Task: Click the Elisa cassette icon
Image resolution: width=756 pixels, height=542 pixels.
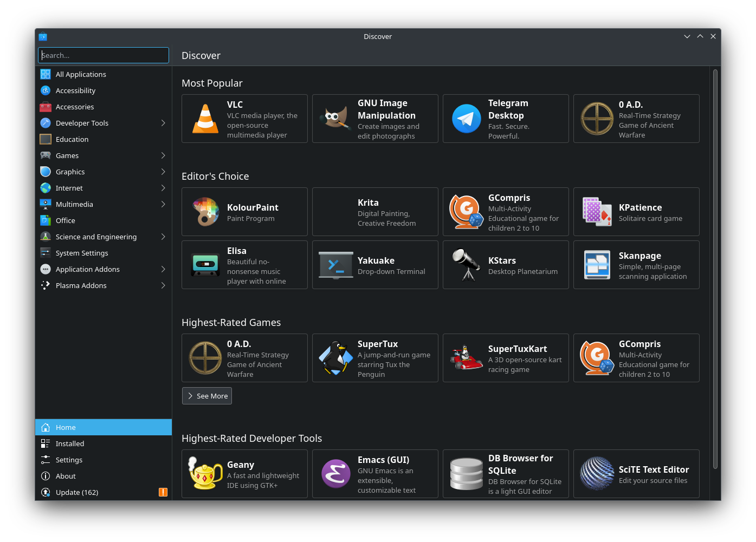Action: pos(205,265)
